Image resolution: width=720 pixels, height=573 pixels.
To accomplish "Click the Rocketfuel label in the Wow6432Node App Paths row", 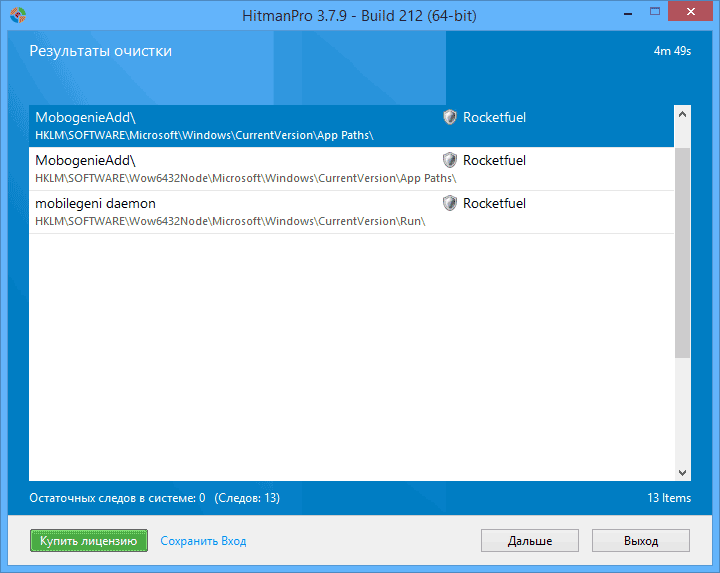I will (494, 160).
